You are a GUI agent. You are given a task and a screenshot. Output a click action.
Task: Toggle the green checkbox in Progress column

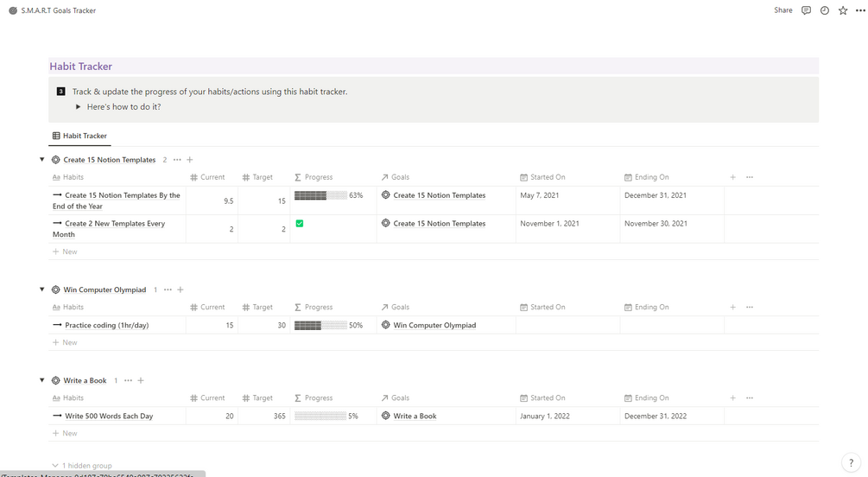pos(299,224)
